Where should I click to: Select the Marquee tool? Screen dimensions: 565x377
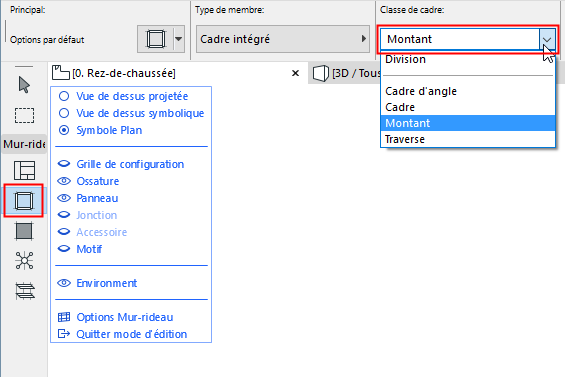pos(24,115)
